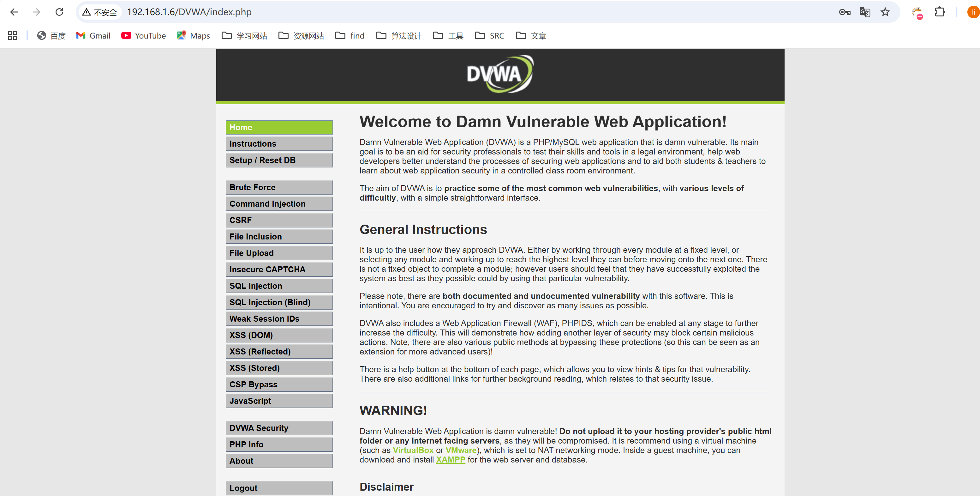Screen dimensions: 980x496
Task: Select DVWA Security in sidebar
Action: [x=279, y=428]
